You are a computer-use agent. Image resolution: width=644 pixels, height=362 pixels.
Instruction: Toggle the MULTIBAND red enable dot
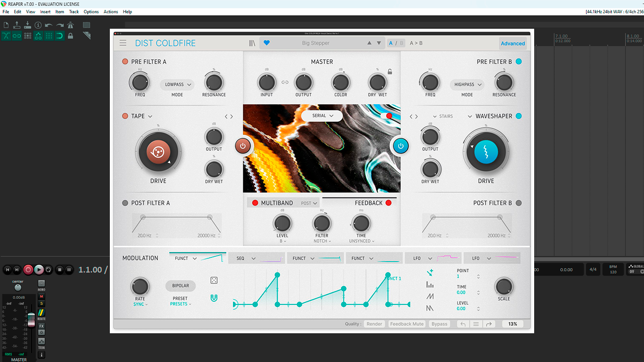[x=255, y=203]
